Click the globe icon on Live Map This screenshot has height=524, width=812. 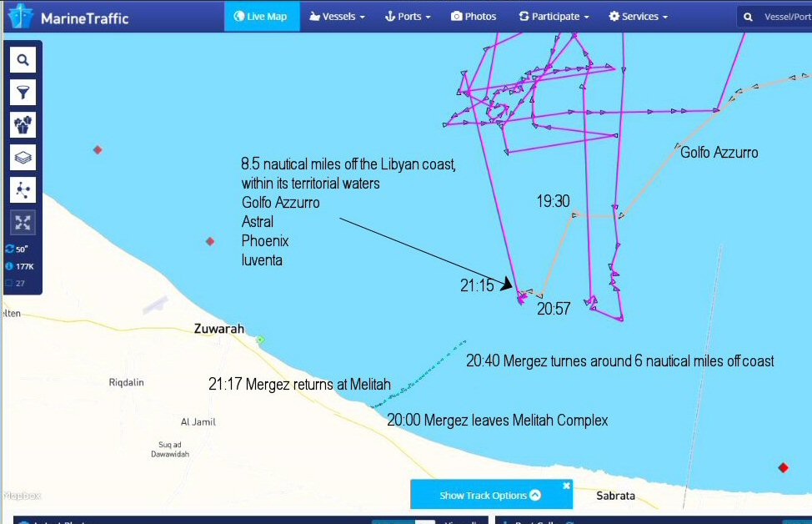(x=238, y=16)
